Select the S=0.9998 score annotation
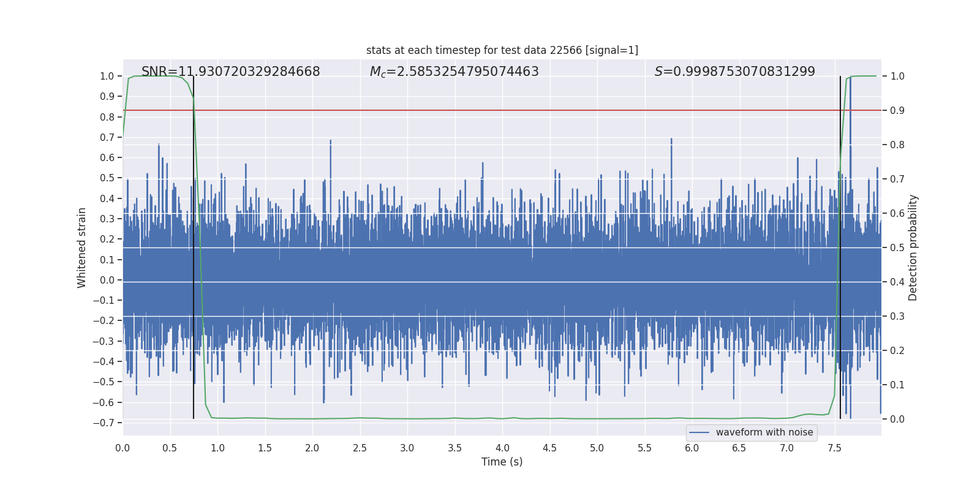The width and height of the screenshot is (980, 490). (734, 72)
